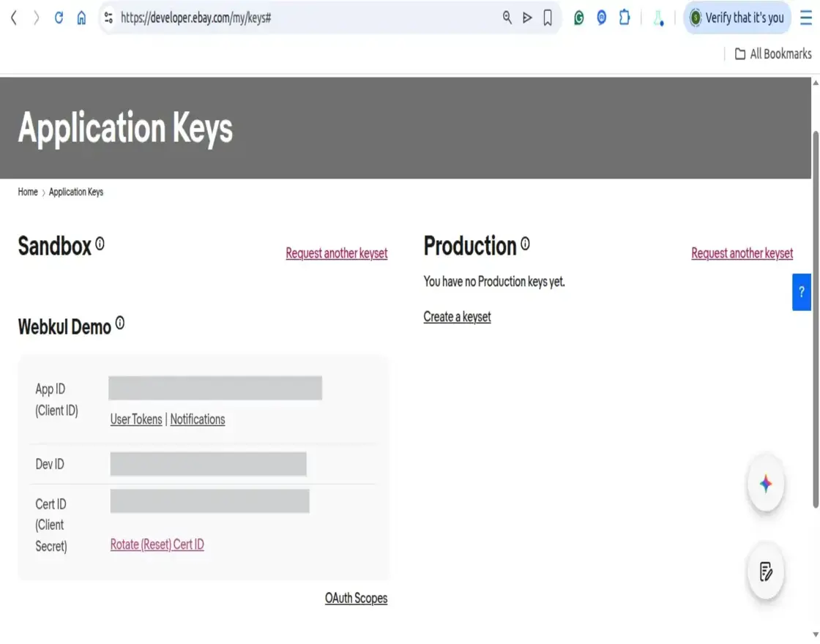Go to Home in the breadcrumb
Image resolution: width=820 pixels, height=644 pixels.
[x=28, y=192]
